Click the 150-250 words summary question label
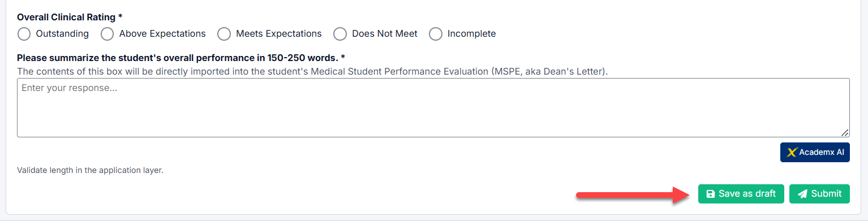Image resolution: width=868 pixels, height=221 pixels. pyautogui.click(x=181, y=58)
